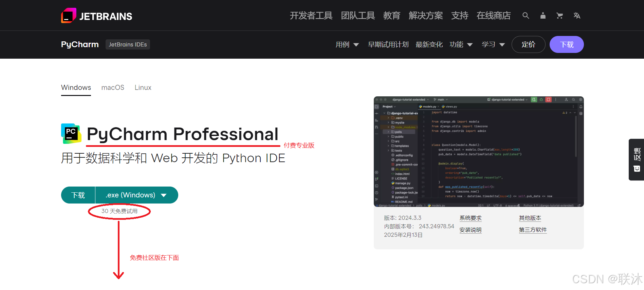This screenshot has height=290, width=644.
Task: Open 开发者工具 menu
Action: [311, 16]
